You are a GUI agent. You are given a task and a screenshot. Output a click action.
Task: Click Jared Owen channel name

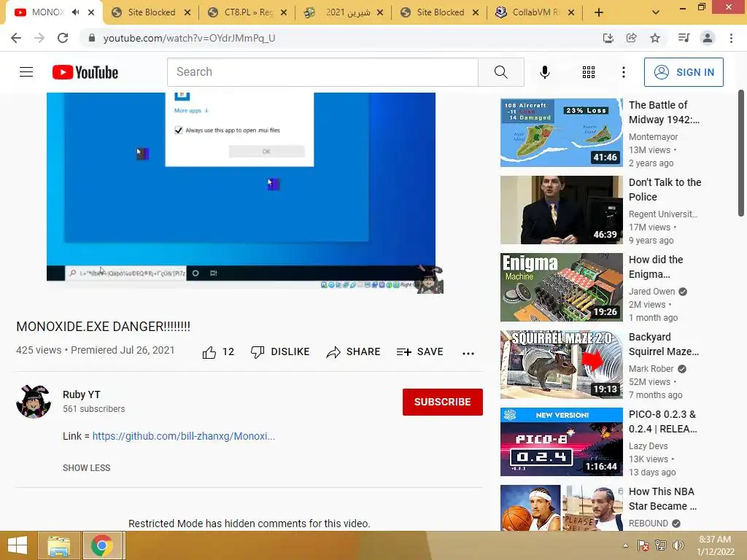coord(651,292)
